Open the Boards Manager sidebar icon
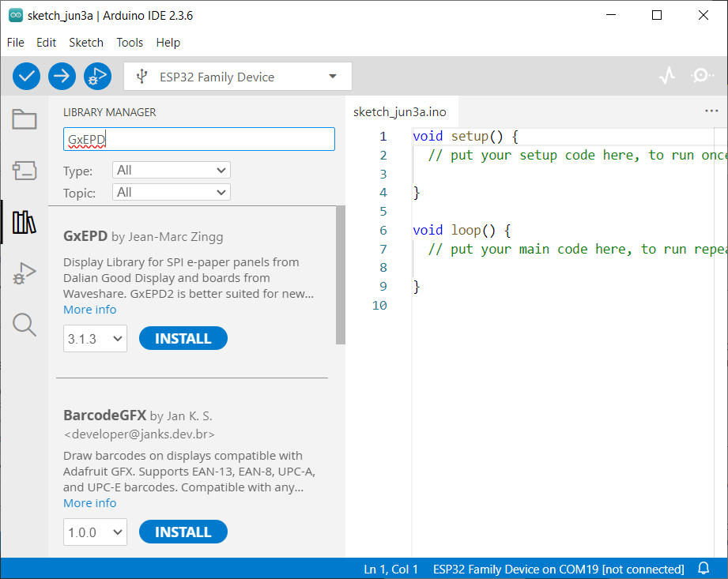The image size is (728, 579). 25,171
